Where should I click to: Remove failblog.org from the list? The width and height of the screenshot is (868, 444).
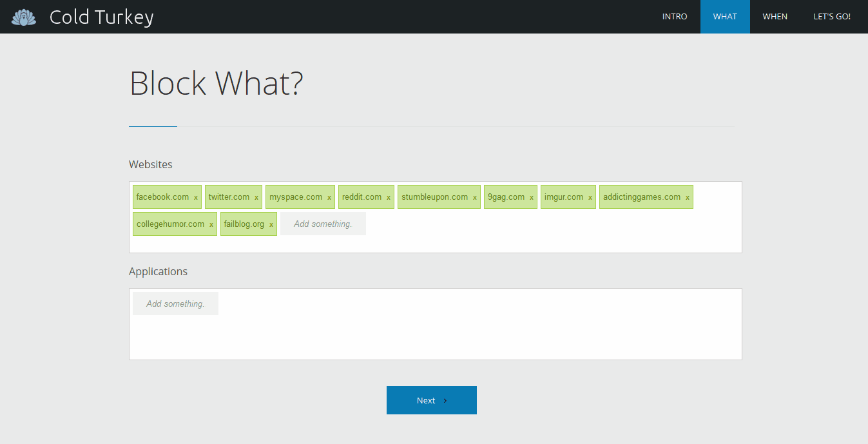click(271, 225)
